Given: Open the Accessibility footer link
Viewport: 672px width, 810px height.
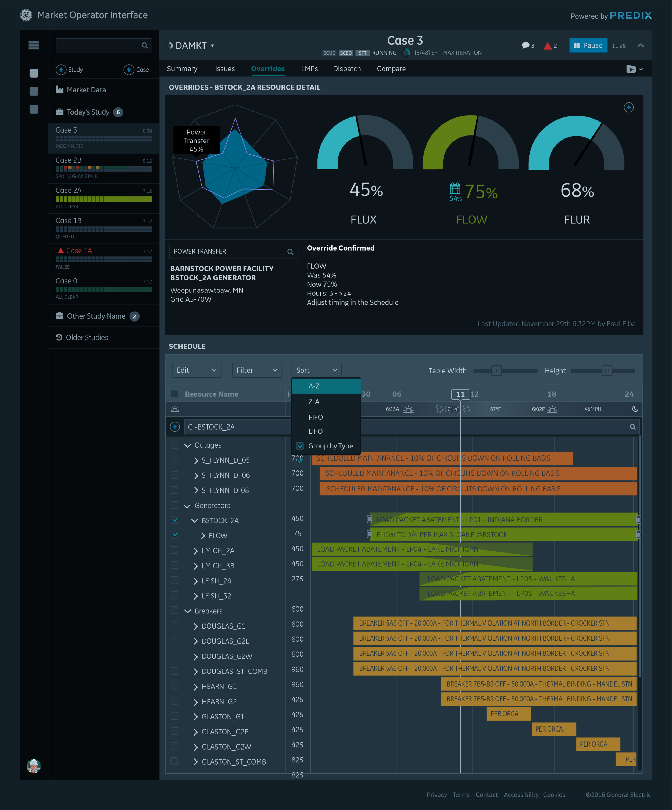Looking at the screenshot, I should [x=521, y=795].
